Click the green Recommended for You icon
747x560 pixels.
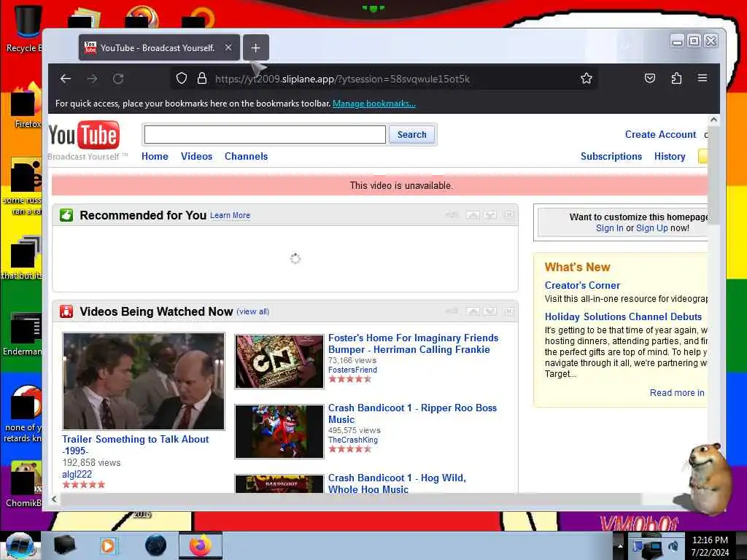coord(66,215)
